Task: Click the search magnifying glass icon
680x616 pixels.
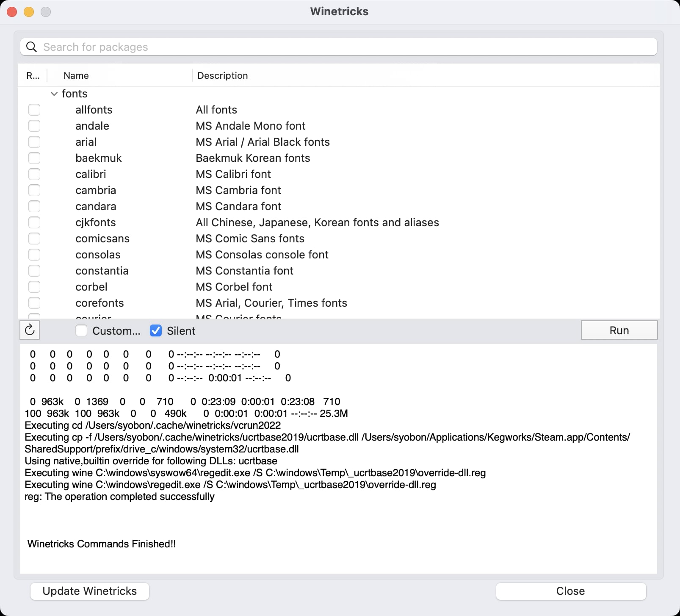Action: 32,47
